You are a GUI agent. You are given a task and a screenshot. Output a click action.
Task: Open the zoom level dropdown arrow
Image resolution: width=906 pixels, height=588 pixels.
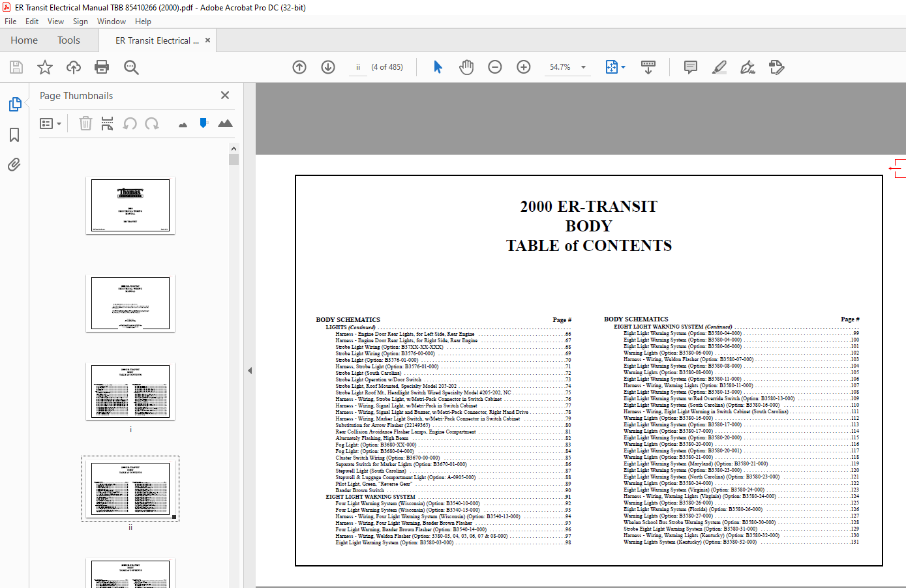click(x=583, y=67)
